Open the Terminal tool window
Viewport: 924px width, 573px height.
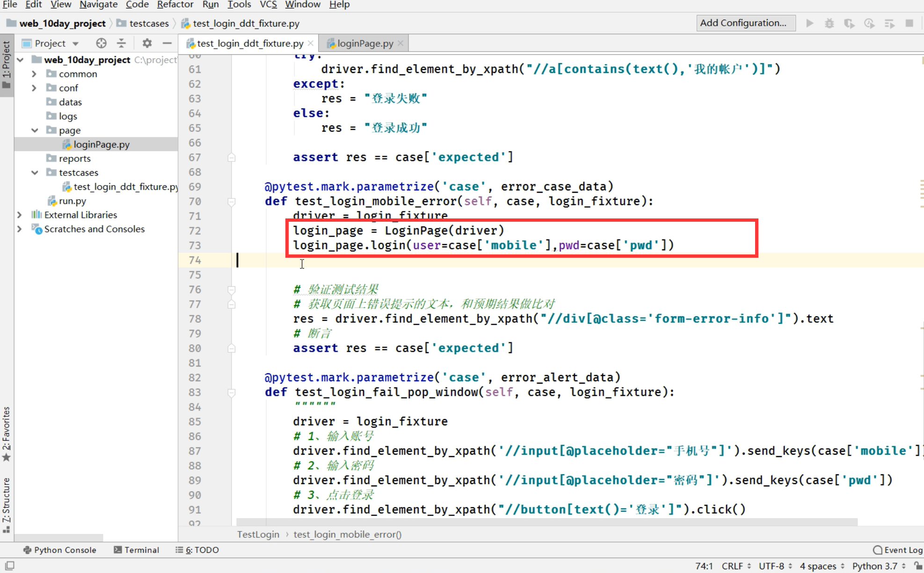pyautogui.click(x=137, y=550)
